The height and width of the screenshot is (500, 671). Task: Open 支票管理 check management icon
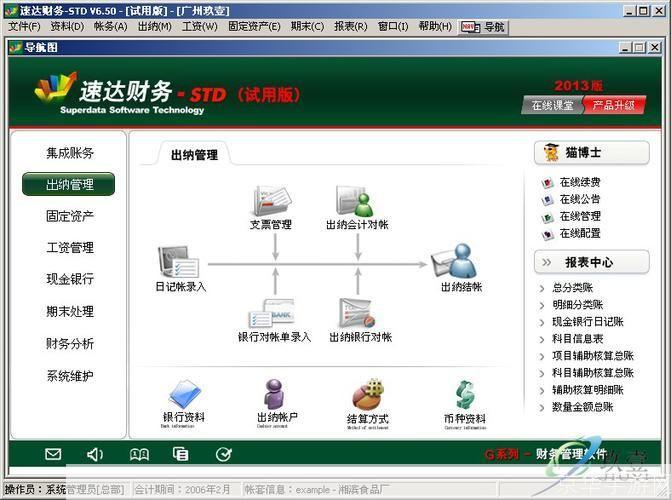(x=270, y=202)
